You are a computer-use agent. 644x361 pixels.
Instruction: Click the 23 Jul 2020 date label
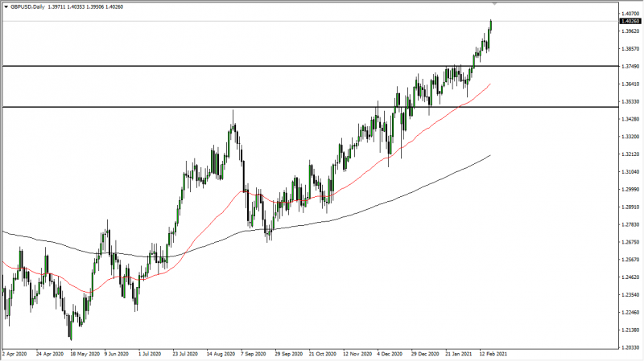(x=185, y=354)
